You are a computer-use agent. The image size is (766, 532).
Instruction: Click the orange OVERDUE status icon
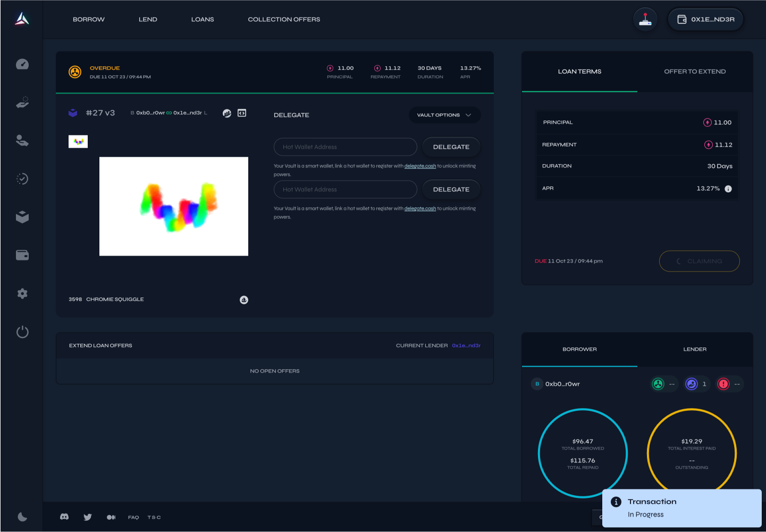(75, 72)
